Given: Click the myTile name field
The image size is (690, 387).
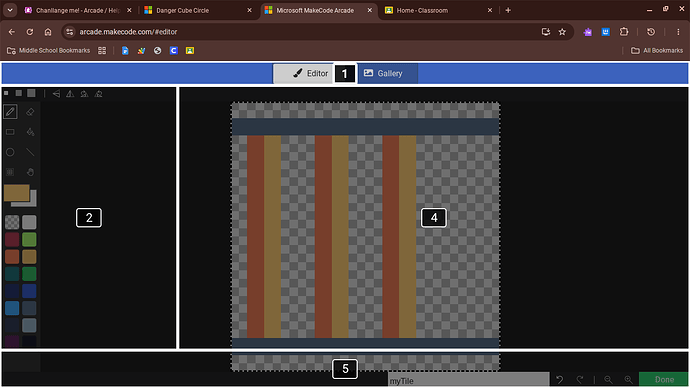Looking at the screenshot, I should pyautogui.click(x=469, y=381).
